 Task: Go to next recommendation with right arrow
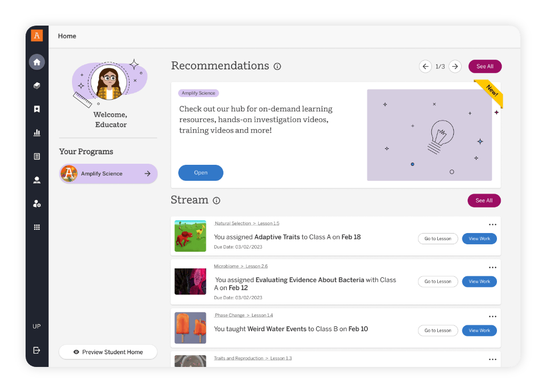click(x=455, y=67)
